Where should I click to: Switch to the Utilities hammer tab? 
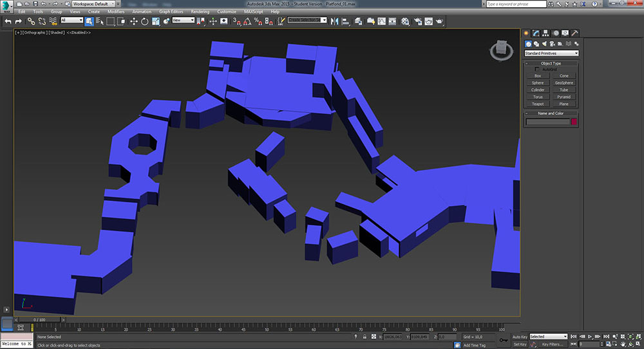574,33
